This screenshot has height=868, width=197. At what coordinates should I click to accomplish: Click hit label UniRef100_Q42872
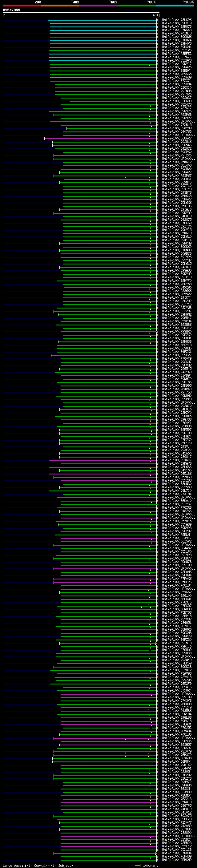tap(177, 149)
